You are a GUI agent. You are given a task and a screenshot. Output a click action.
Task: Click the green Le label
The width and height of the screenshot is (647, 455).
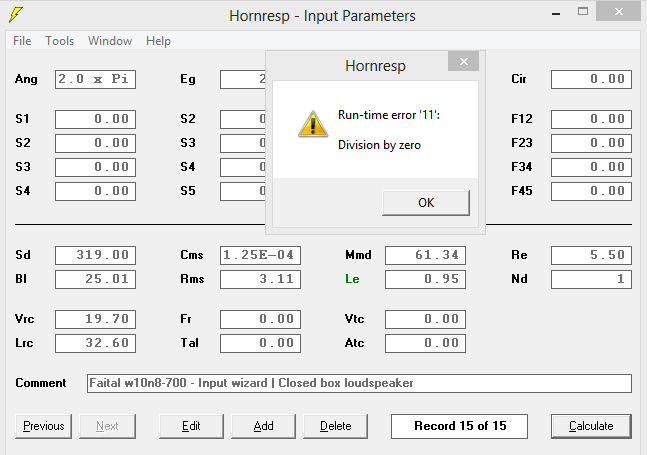click(352, 279)
